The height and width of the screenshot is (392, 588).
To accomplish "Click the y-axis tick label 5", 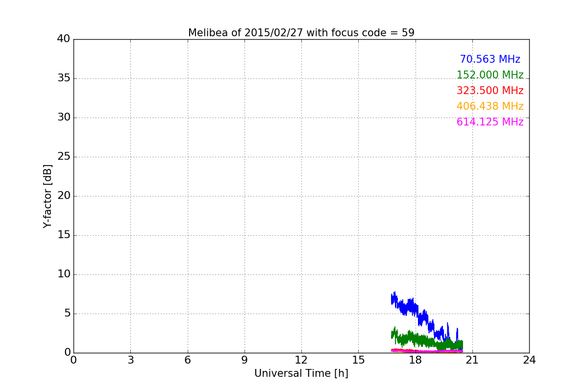I will pos(67,314).
